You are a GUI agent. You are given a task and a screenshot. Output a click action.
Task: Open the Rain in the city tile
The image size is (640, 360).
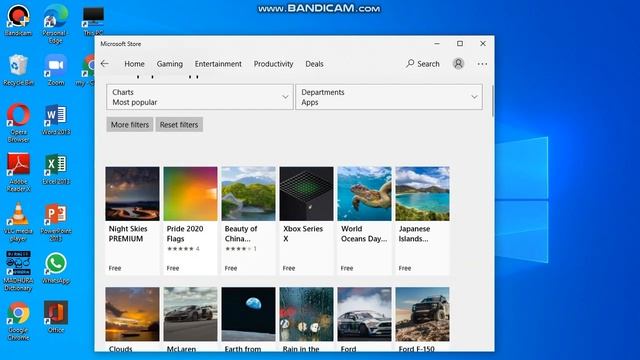pos(306,319)
